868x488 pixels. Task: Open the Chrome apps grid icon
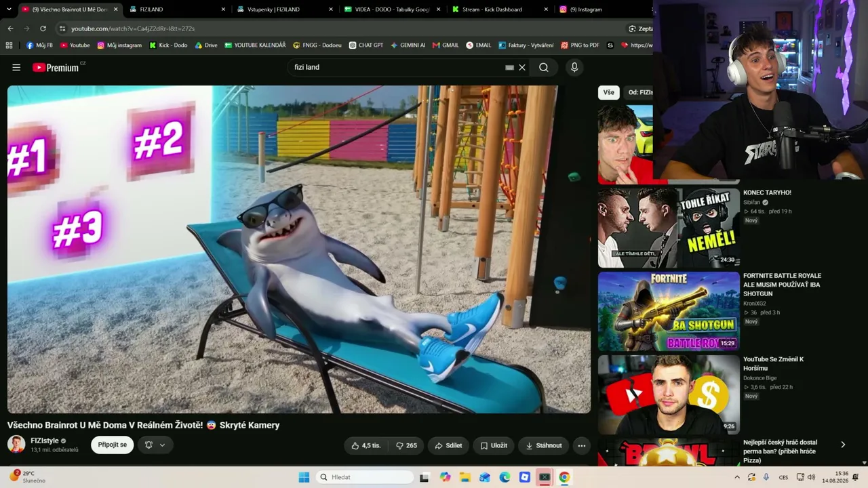point(9,45)
